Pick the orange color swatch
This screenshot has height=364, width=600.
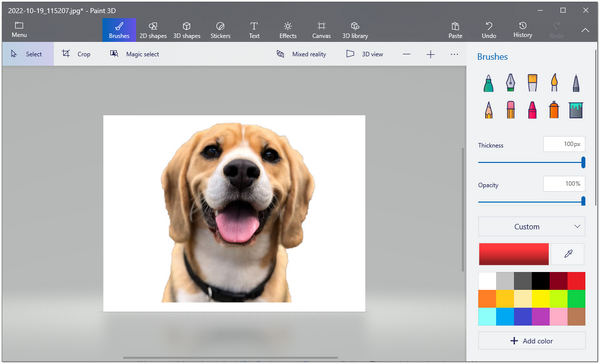coord(487,299)
